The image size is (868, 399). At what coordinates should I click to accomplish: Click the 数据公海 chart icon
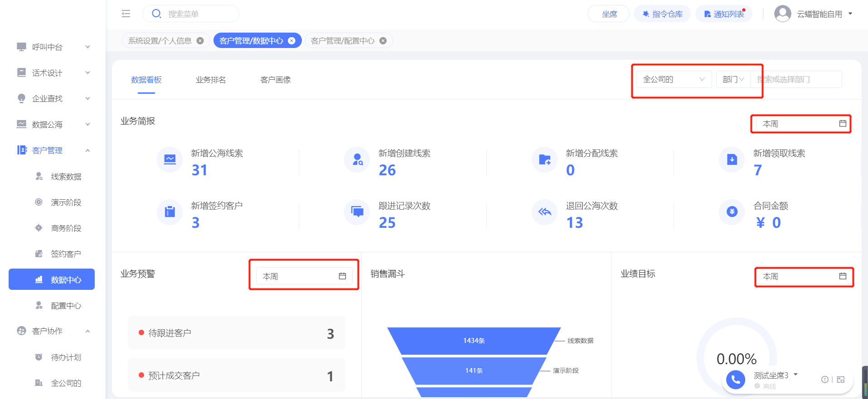(x=21, y=124)
